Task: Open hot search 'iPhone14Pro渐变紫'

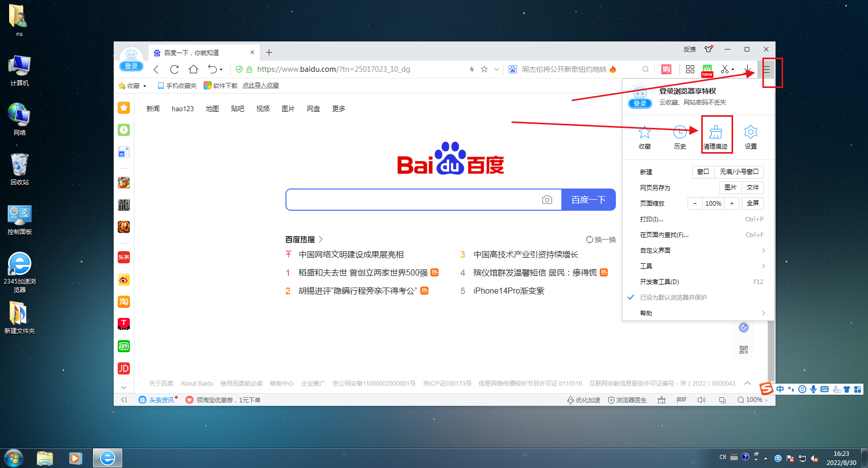Action: coord(509,291)
